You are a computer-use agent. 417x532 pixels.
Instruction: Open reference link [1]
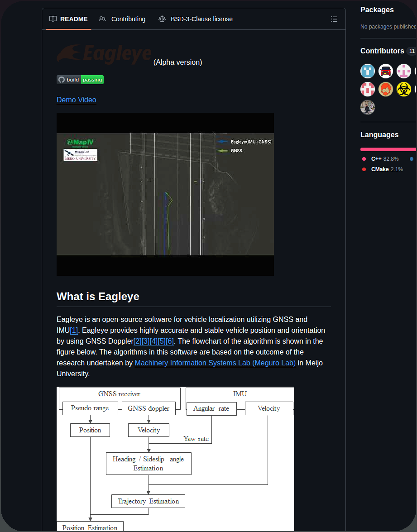click(x=74, y=331)
